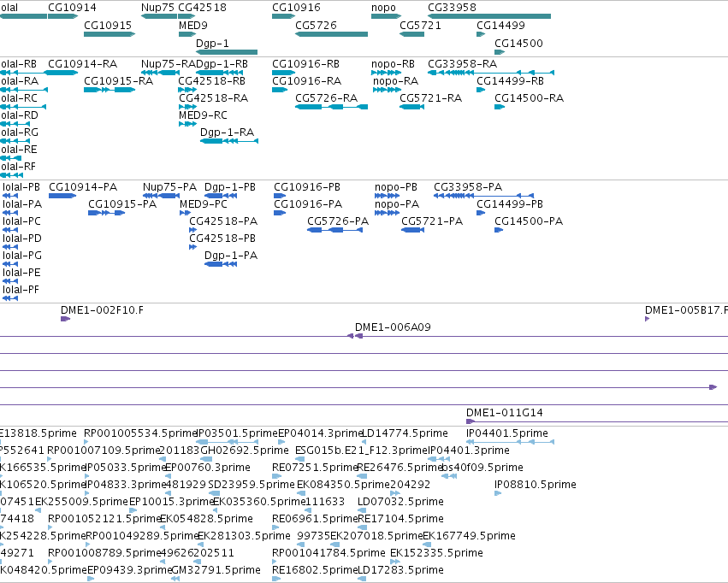Click transcript Dgp-1-RA glyph
The width and height of the screenshot is (728, 583).
pos(229,141)
